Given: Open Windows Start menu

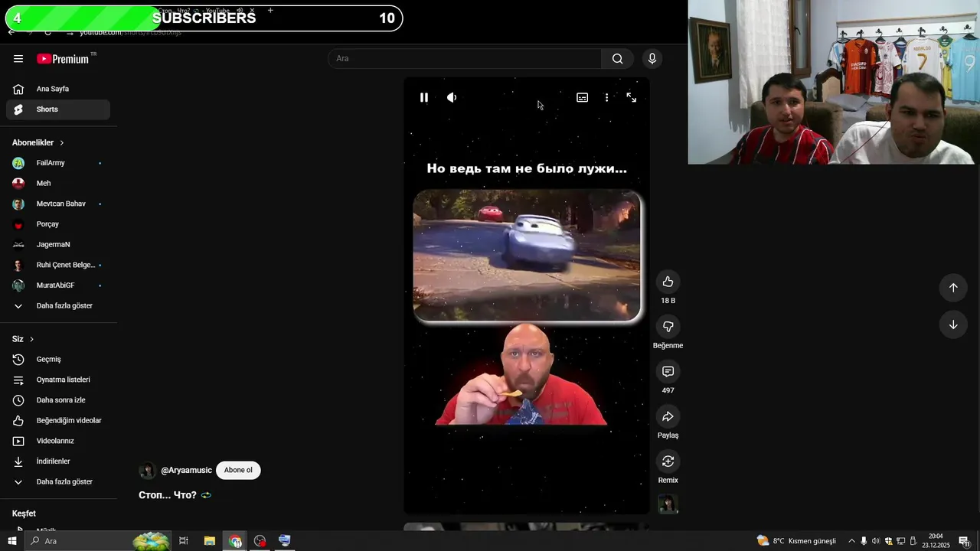Looking at the screenshot, I should [x=12, y=541].
